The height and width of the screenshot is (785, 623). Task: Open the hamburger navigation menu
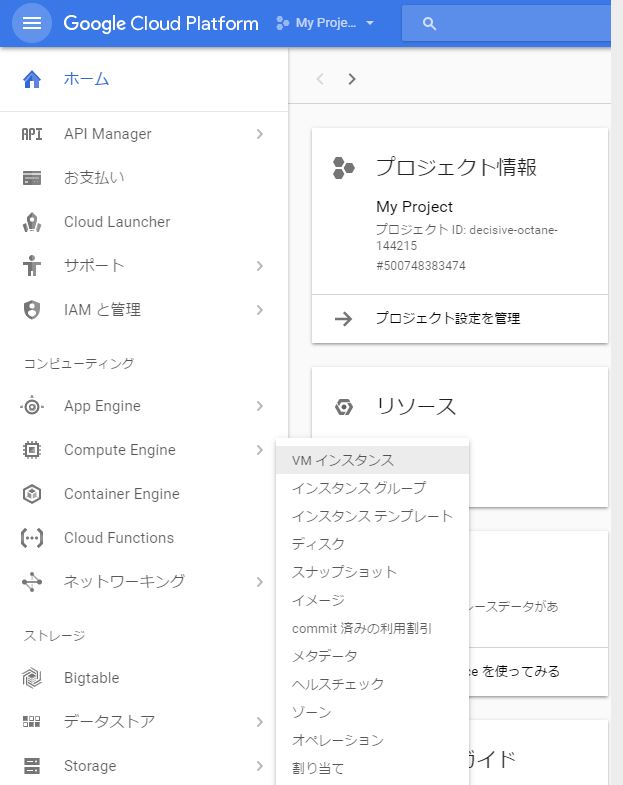(31, 23)
